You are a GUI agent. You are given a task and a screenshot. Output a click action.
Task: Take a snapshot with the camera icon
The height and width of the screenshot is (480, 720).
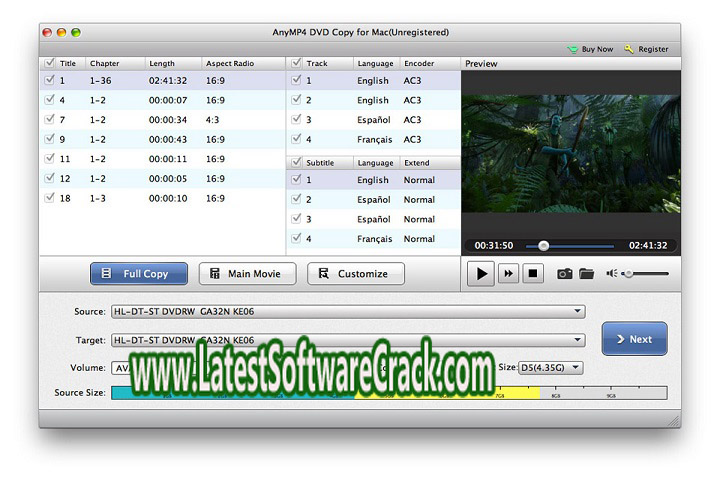pyautogui.click(x=565, y=273)
